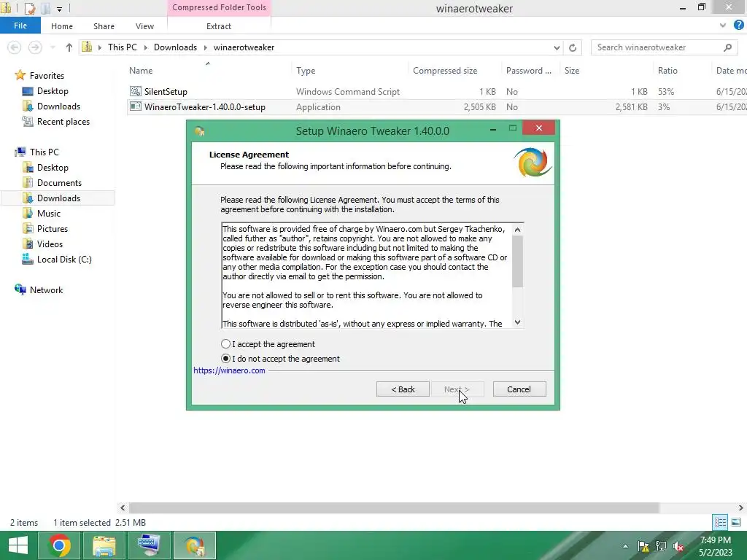The width and height of the screenshot is (747, 560).
Task: Launch Google Chrome from the taskbar
Action: (59, 545)
